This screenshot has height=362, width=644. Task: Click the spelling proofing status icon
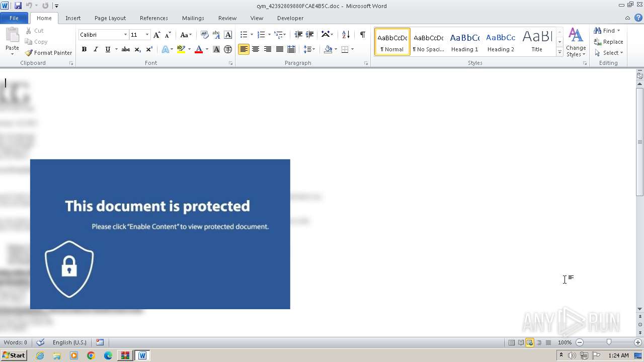pos(41,342)
